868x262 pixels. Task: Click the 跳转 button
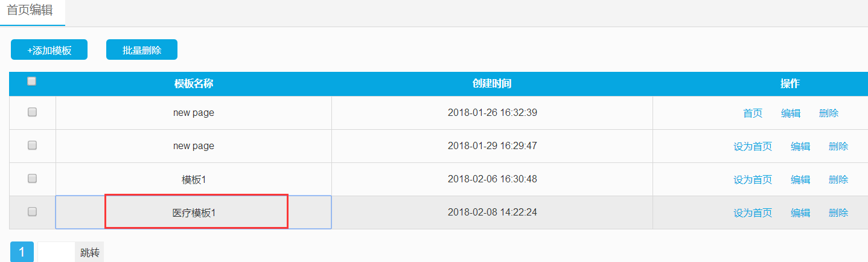pyautogui.click(x=89, y=252)
